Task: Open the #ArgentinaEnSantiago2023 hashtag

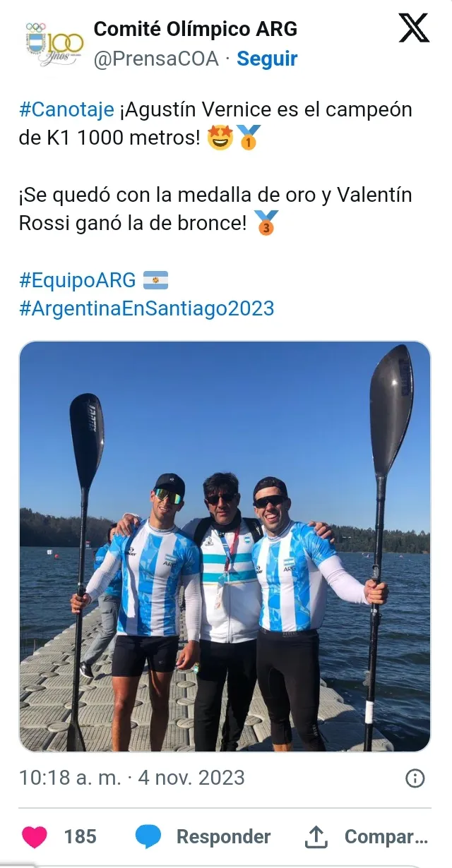Action: [x=146, y=308]
